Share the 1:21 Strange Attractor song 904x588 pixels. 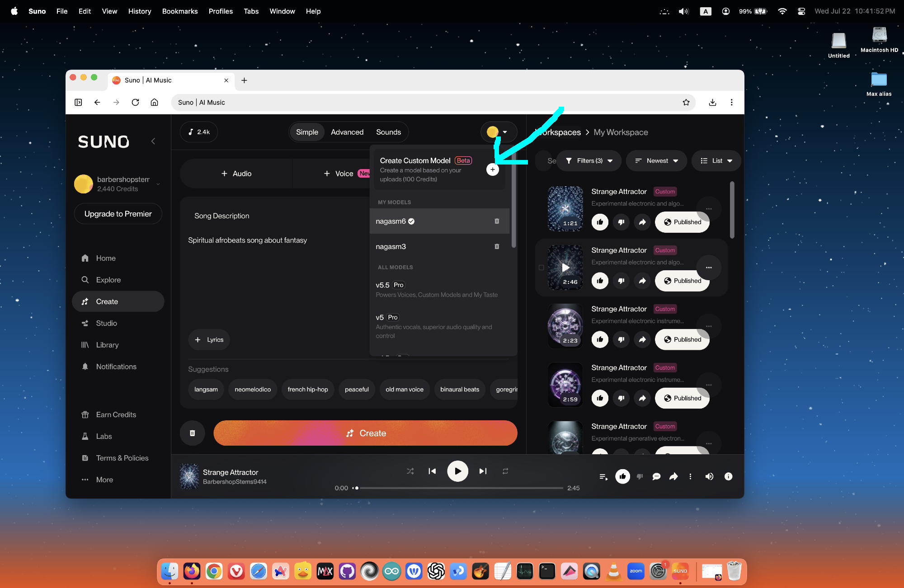(x=642, y=222)
